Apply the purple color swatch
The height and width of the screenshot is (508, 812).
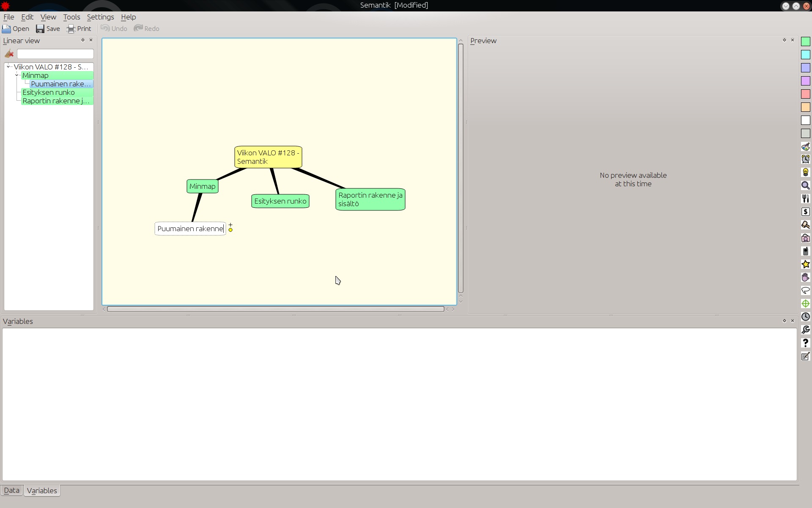[x=806, y=81]
